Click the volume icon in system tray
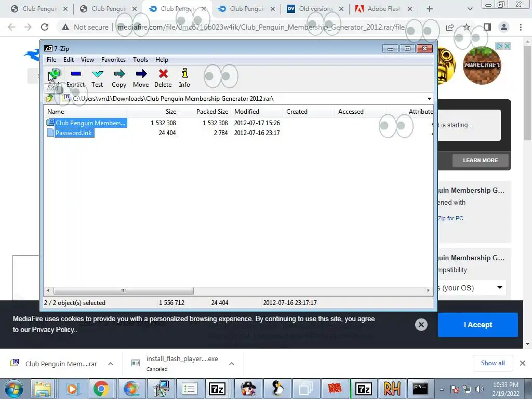The width and height of the screenshot is (532, 399). tap(480, 389)
